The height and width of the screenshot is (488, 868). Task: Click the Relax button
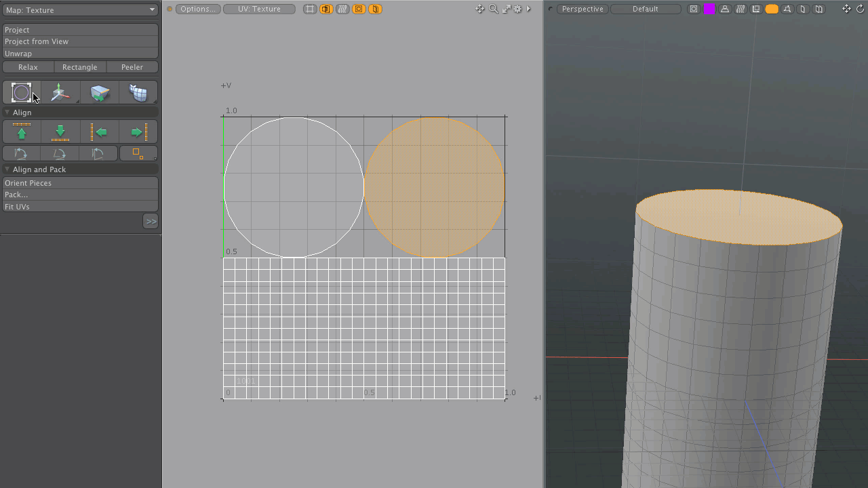tap(28, 67)
